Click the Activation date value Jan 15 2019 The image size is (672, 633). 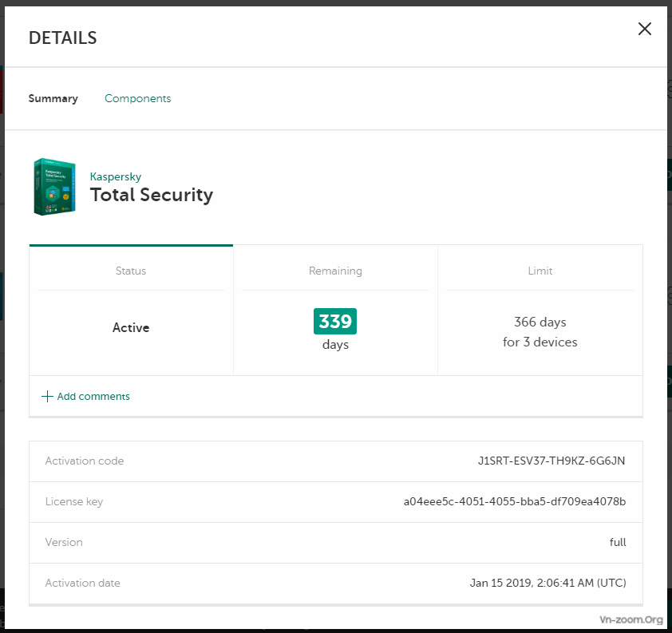tap(547, 584)
